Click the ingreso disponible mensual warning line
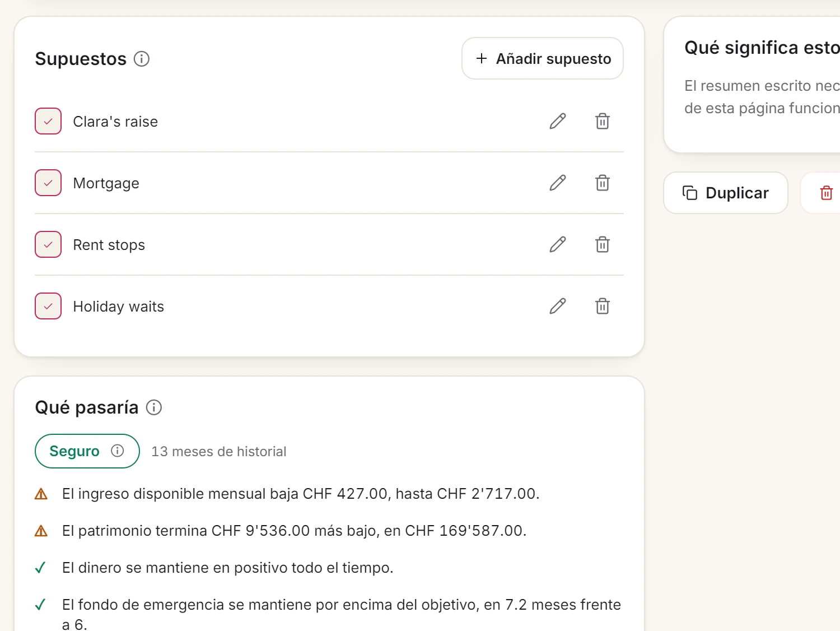The height and width of the screenshot is (631, 840). (x=301, y=494)
